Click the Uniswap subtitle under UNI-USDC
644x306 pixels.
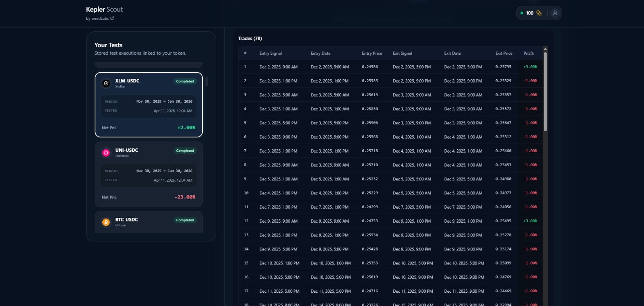click(x=122, y=156)
